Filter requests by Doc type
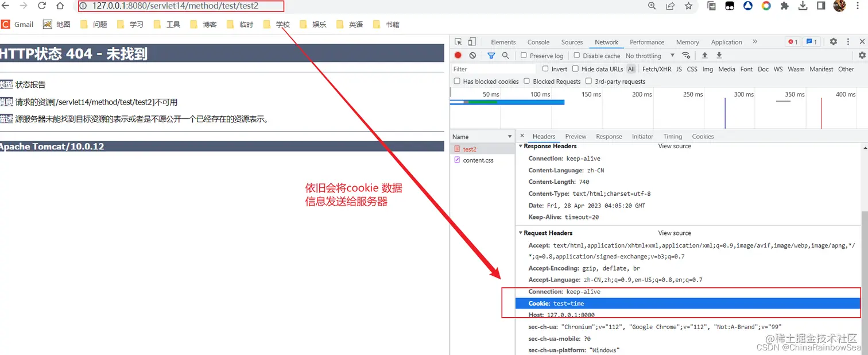 [x=763, y=69]
